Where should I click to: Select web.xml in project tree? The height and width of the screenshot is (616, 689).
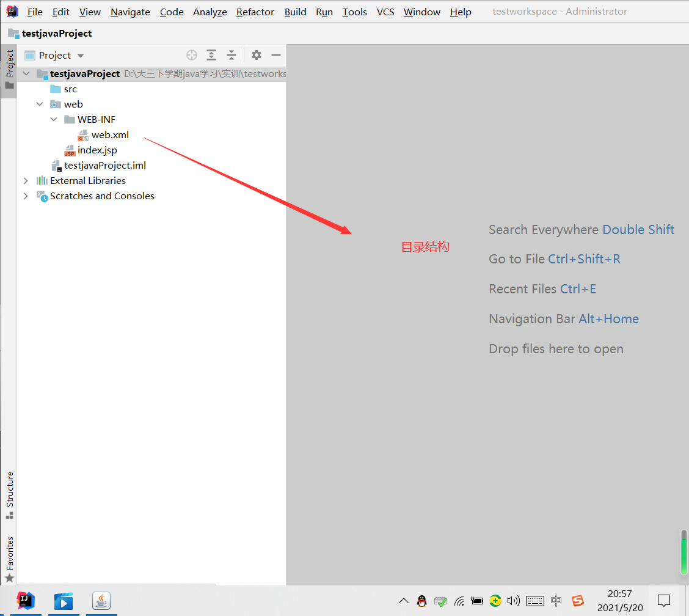tap(110, 135)
